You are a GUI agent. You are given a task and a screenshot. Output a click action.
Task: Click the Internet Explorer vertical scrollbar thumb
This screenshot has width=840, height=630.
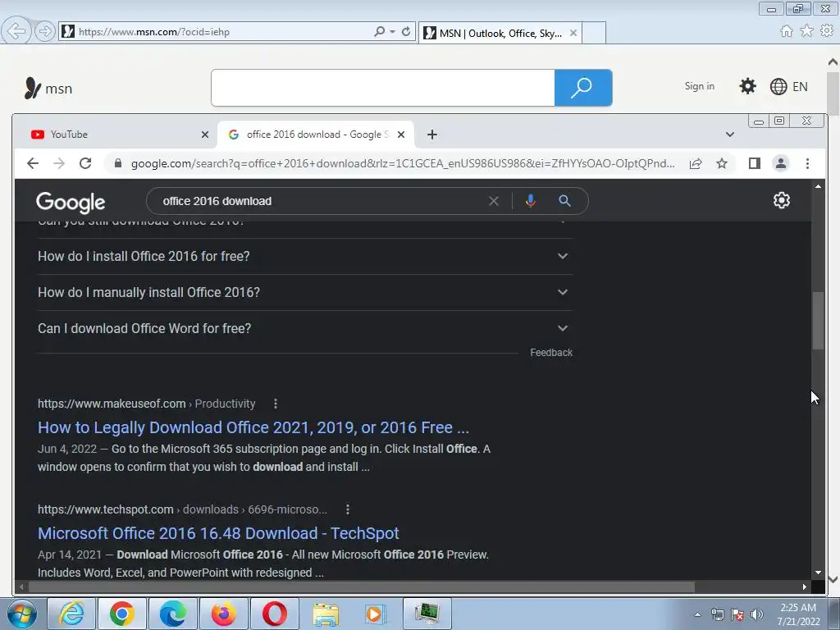pyautogui.click(x=833, y=92)
